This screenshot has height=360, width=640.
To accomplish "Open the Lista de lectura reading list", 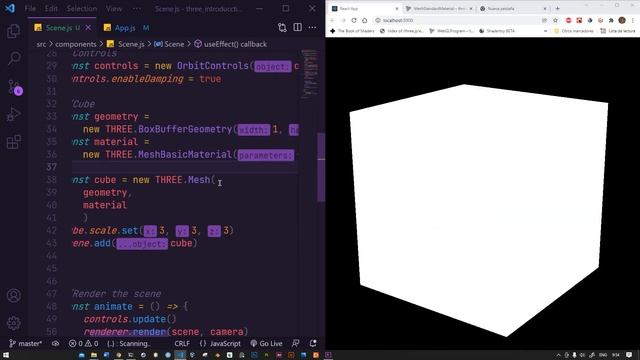I will pyautogui.click(x=618, y=31).
